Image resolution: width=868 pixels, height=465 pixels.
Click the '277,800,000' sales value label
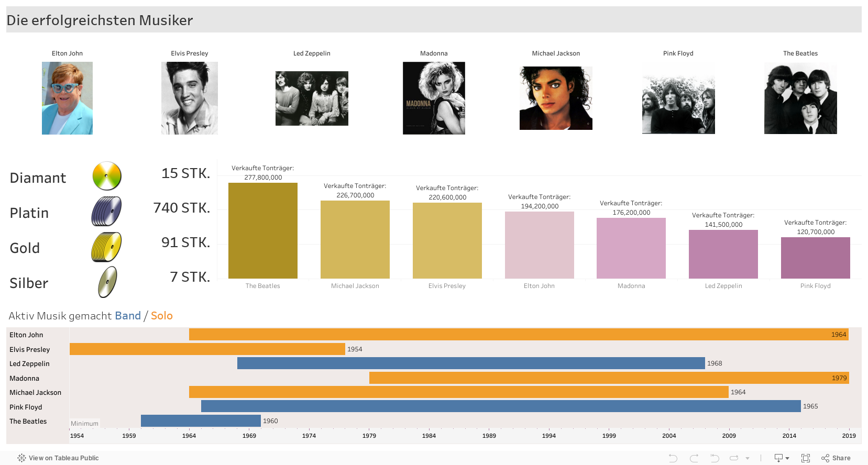263,178
